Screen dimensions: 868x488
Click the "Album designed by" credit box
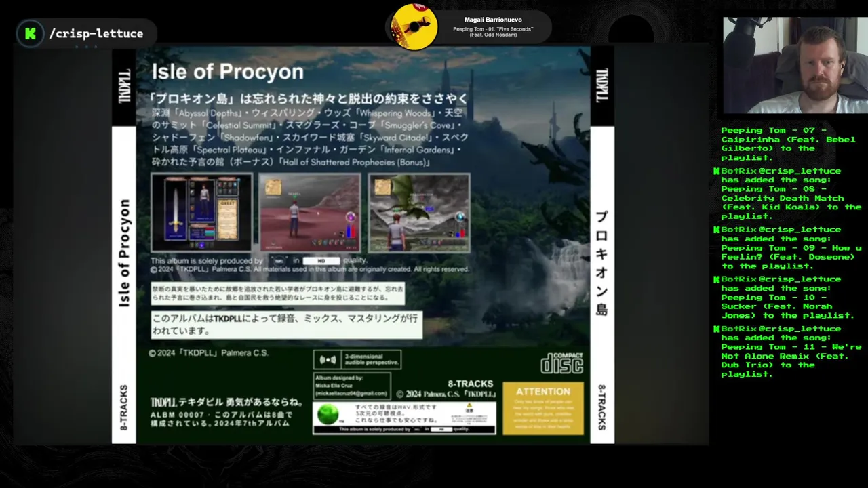coord(352,386)
